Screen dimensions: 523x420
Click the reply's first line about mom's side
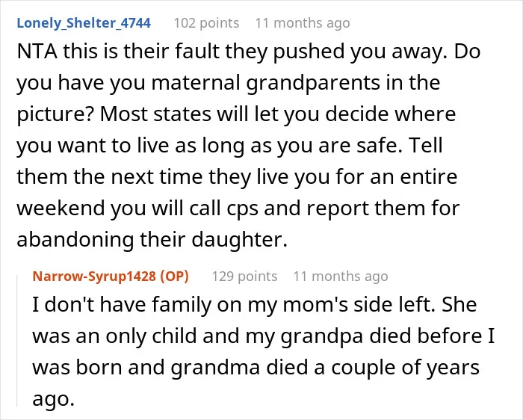click(x=255, y=304)
